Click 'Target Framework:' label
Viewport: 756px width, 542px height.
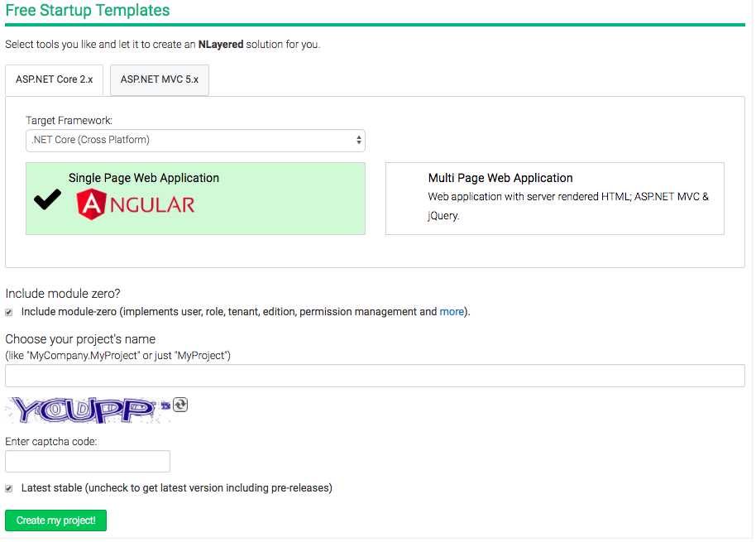point(69,120)
